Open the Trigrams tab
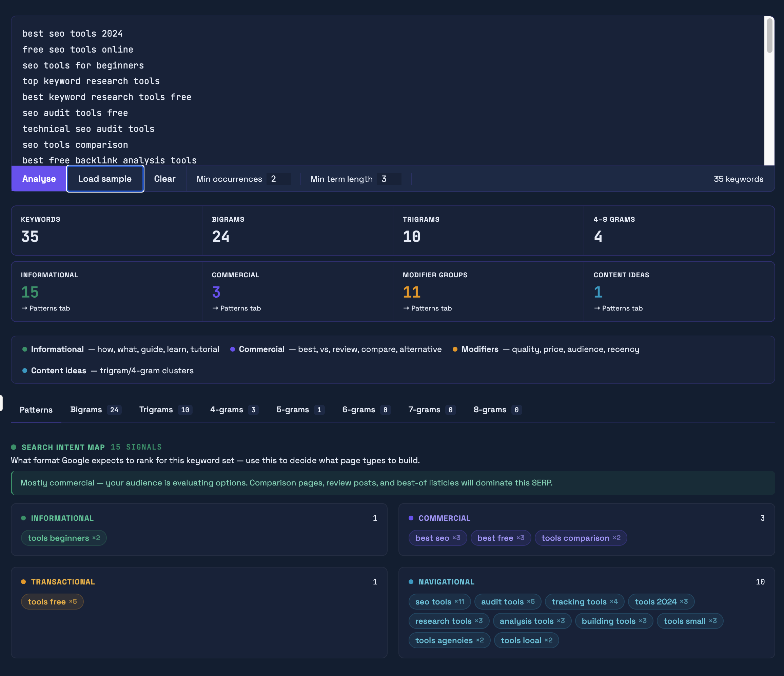 (166, 410)
